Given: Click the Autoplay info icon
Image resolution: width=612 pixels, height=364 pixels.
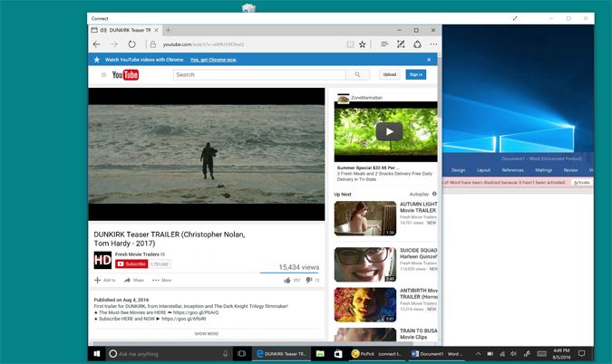Looking at the screenshot, I should point(434,194).
